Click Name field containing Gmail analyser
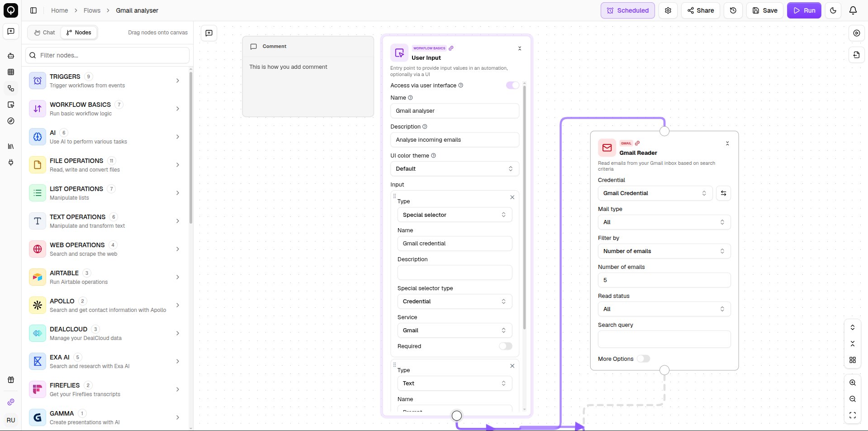 click(x=455, y=110)
